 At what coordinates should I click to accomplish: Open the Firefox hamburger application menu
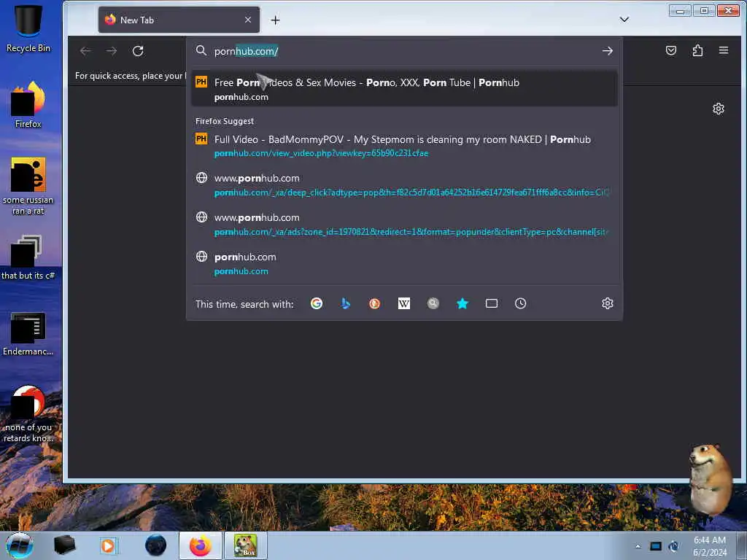pyautogui.click(x=724, y=50)
